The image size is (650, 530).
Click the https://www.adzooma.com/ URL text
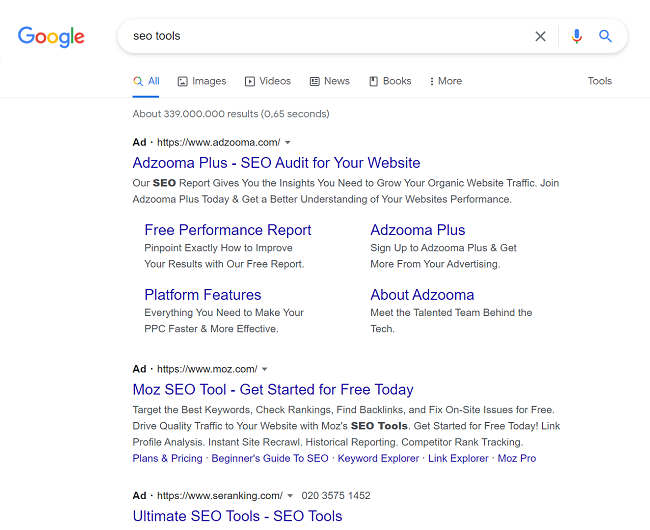coord(218,143)
